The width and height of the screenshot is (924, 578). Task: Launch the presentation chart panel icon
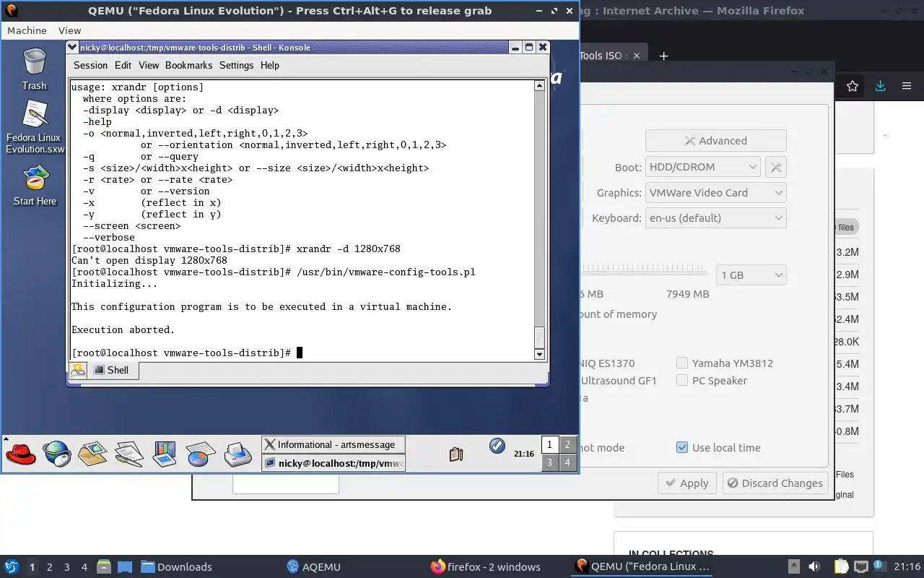pos(165,454)
